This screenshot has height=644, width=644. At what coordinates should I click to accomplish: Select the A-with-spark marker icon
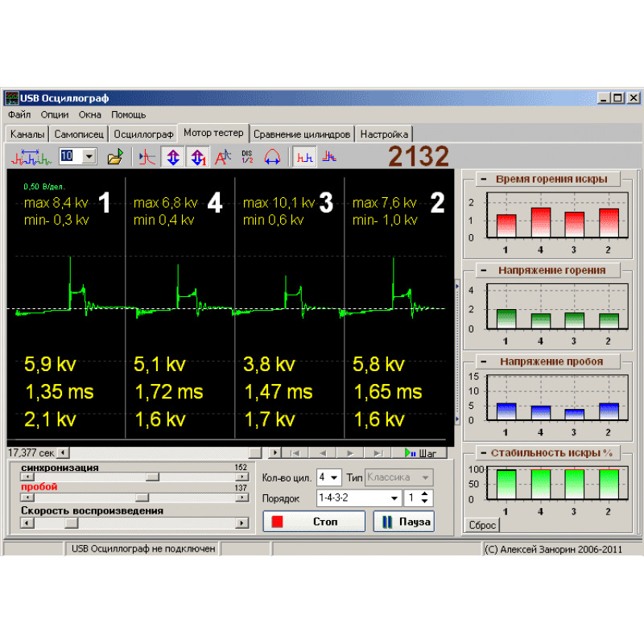[x=225, y=156]
